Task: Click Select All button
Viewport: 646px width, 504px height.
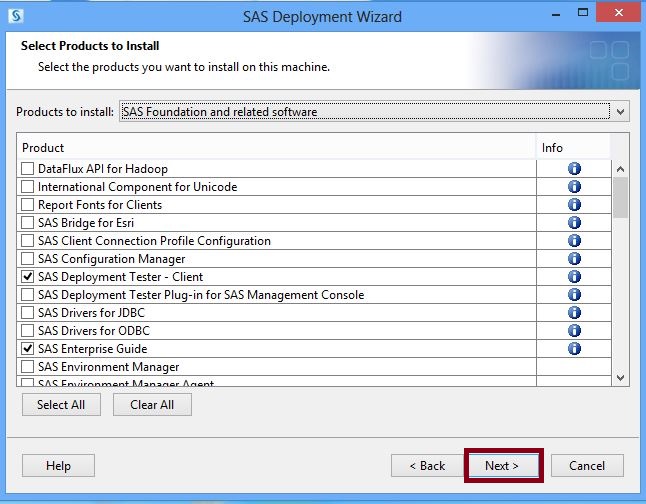Action: tap(61, 405)
